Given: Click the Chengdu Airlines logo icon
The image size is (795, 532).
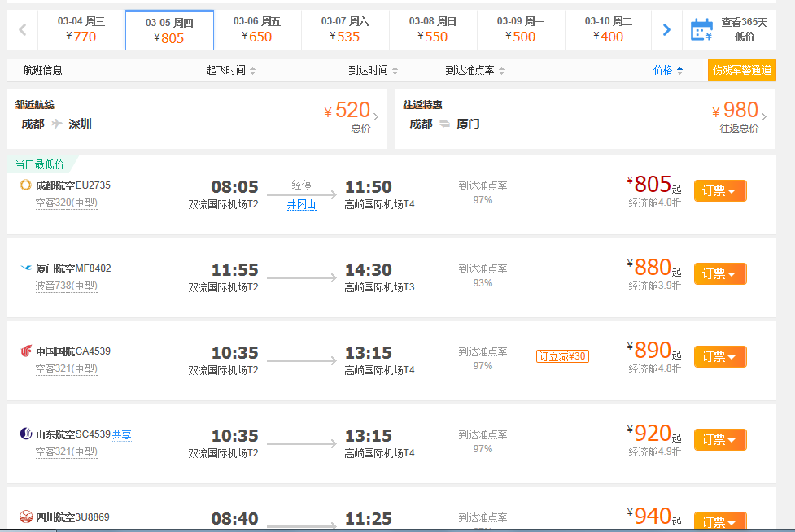Looking at the screenshot, I should tap(25, 185).
